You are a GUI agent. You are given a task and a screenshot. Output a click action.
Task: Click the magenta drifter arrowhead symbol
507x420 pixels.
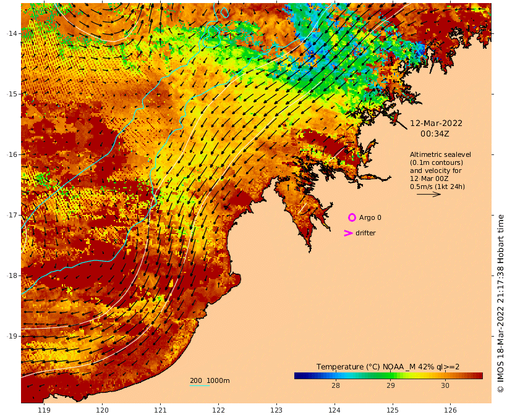click(348, 233)
